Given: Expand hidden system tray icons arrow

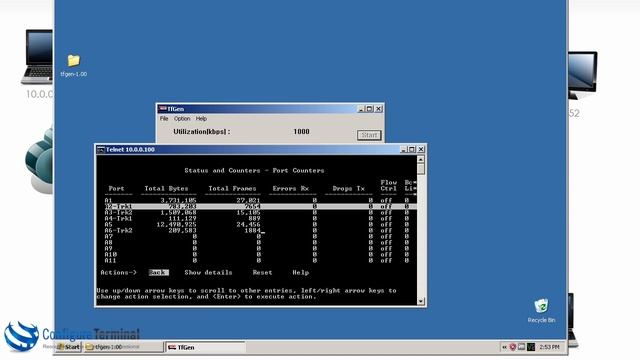Looking at the screenshot, I should click(504, 347).
